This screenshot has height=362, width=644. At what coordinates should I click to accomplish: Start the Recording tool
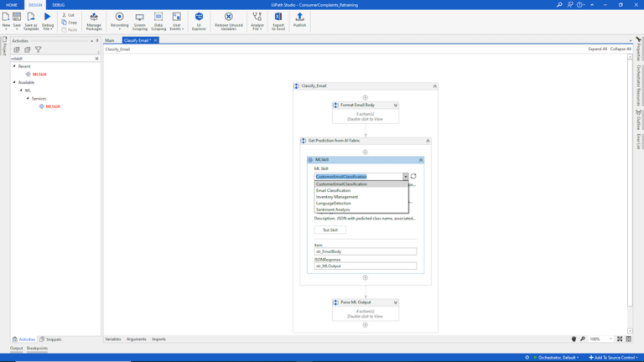(120, 21)
